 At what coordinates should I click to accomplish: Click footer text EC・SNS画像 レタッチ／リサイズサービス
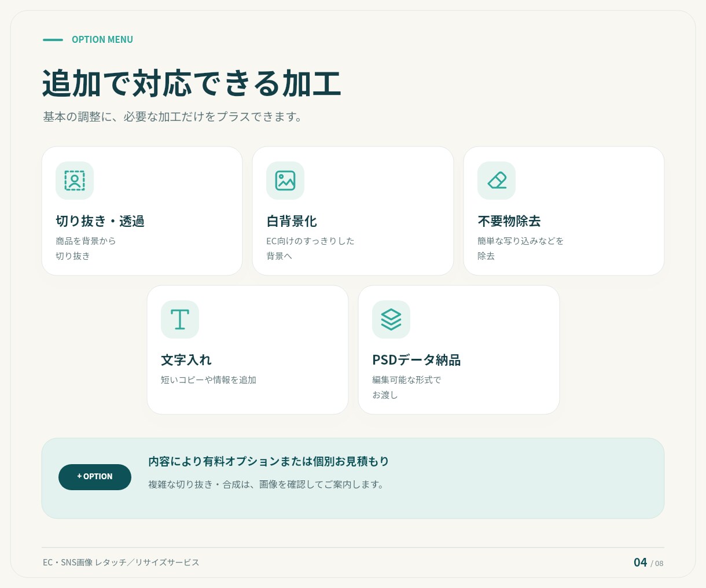click(x=121, y=563)
